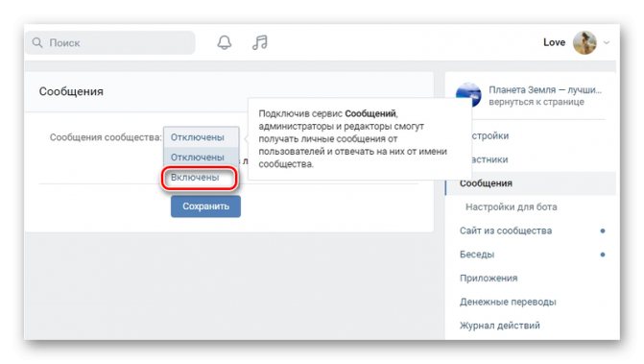This screenshot has height=364, width=644.
Task: Open the community avatar thumbnail
Action: [468, 95]
